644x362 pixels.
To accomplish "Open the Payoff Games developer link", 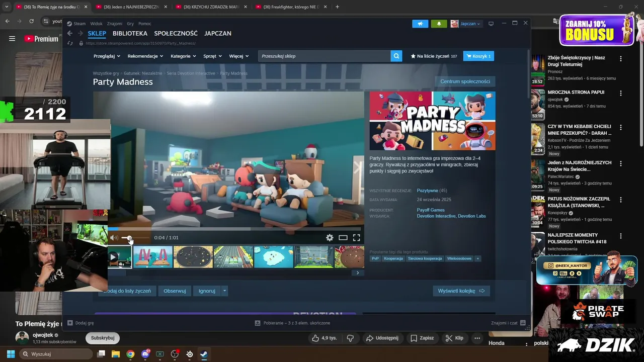I will 431,210.
